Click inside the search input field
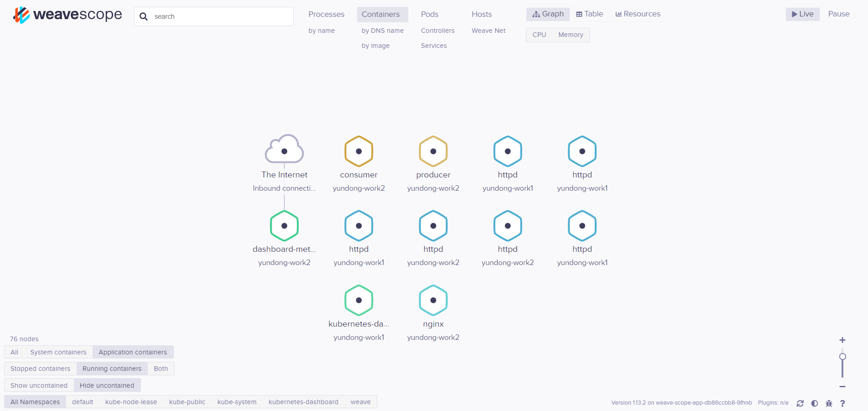This screenshot has width=868, height=411. 214,16
